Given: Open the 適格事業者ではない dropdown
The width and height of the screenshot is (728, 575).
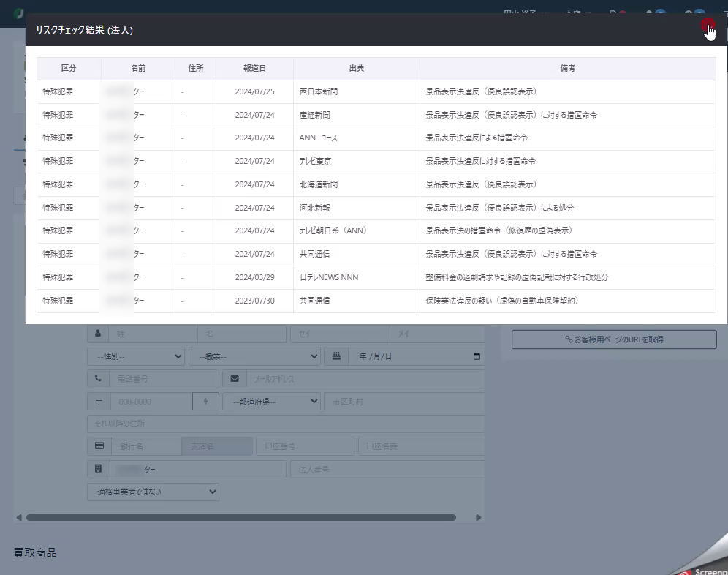Looking at the screenshot, I should pyautogui.click(x=153, y=492).
